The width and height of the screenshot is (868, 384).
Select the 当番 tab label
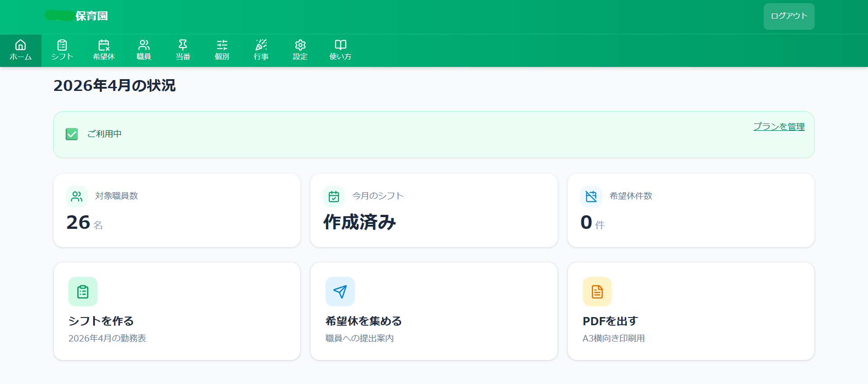(x=183, y=57)
